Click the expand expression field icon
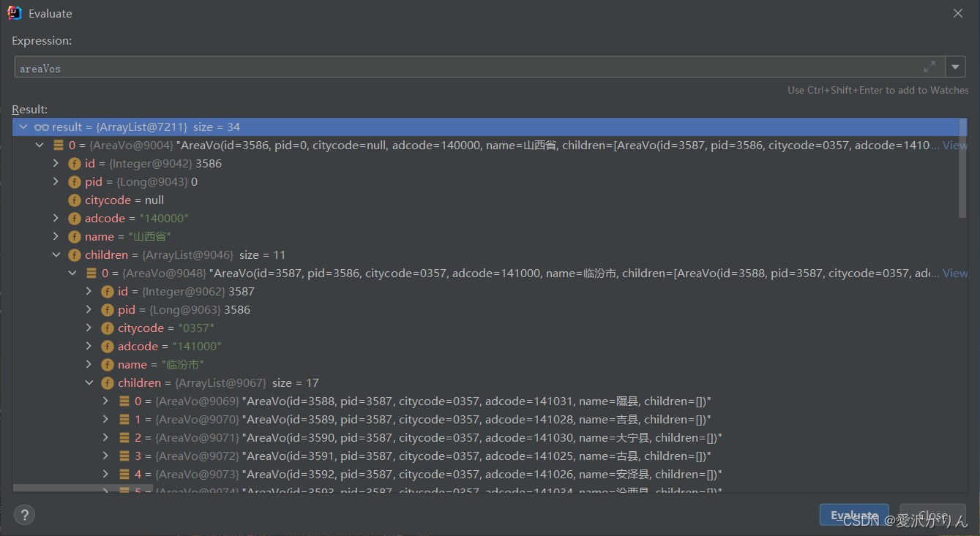This screenshot has width=980, height=536. (x=929, y=67)
